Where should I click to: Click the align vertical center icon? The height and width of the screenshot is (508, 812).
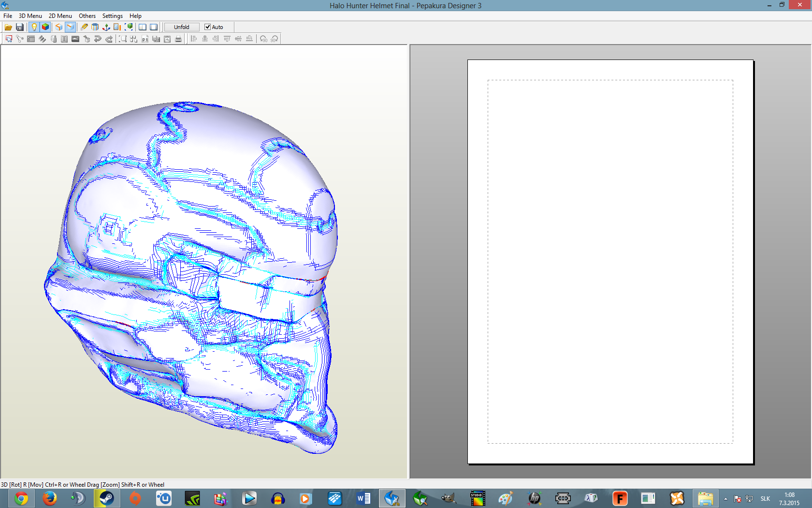(238, 39)
